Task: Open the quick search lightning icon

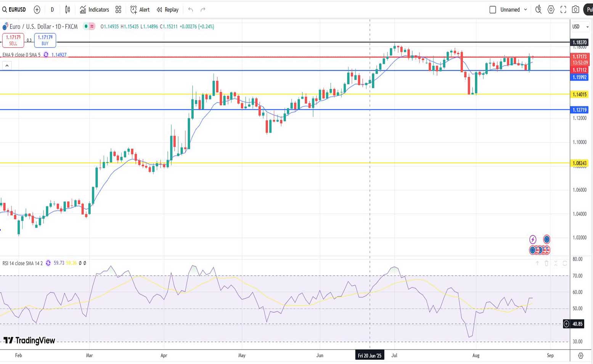Action: click(538, 10)
